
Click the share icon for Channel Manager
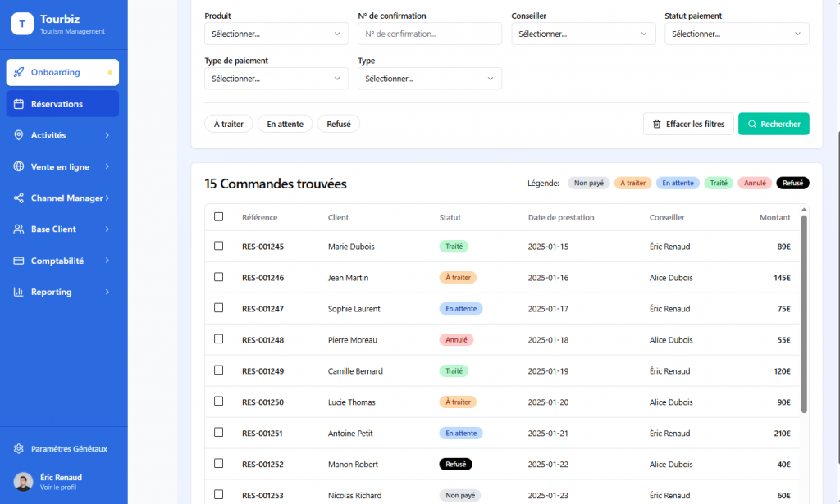[x=19, y=198]
